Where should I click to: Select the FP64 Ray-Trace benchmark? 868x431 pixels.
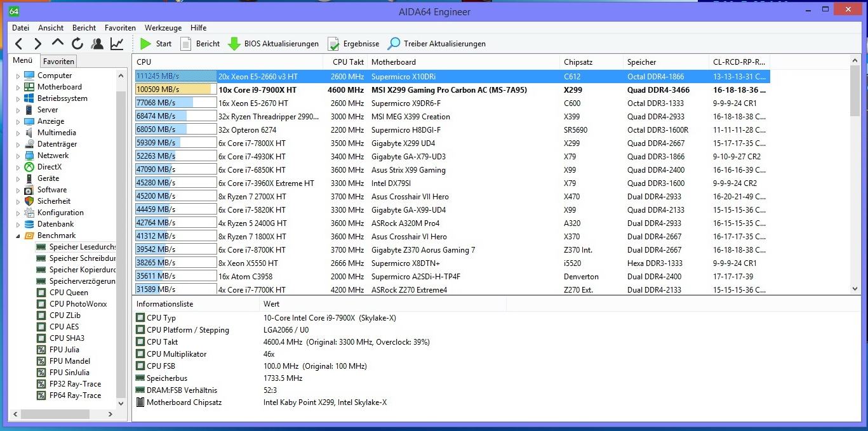pyautogui.click(x=69, y=395)
